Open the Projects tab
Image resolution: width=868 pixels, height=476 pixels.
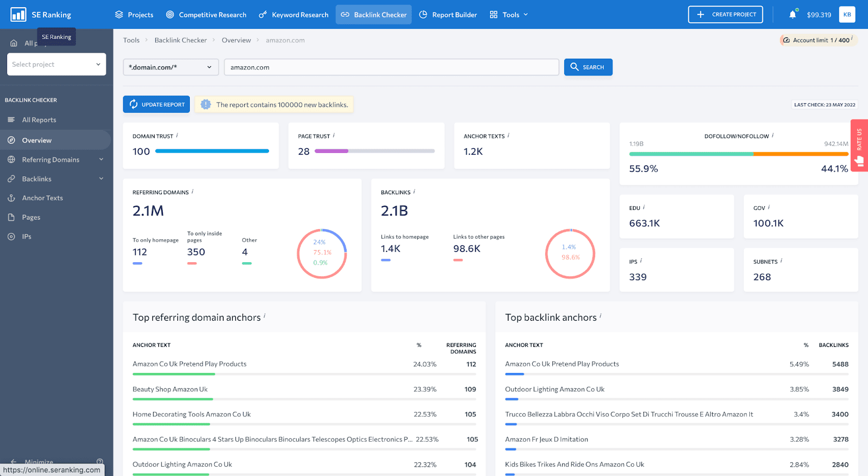(134, 15)
